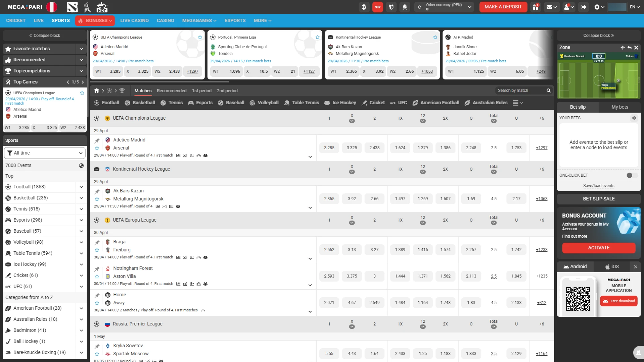Star the Home vs Away match row
Screen dimensions: 644x362
tap(97, 303)
